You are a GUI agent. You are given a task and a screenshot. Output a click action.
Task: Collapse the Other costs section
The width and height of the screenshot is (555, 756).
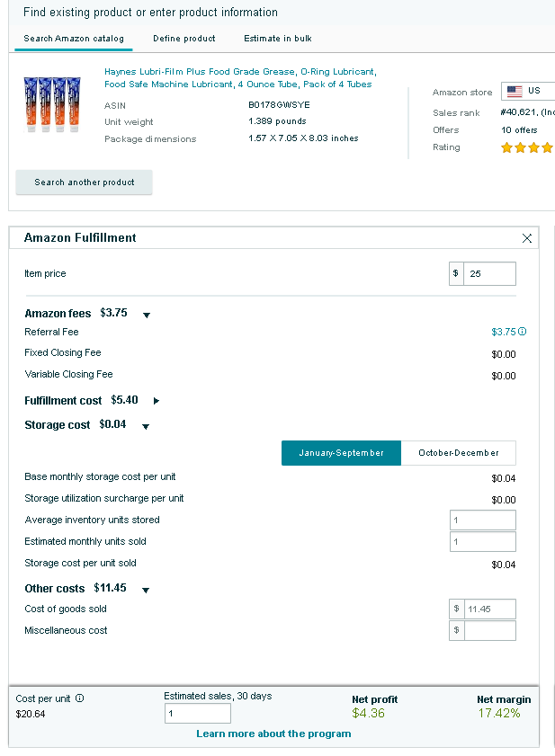146,590
